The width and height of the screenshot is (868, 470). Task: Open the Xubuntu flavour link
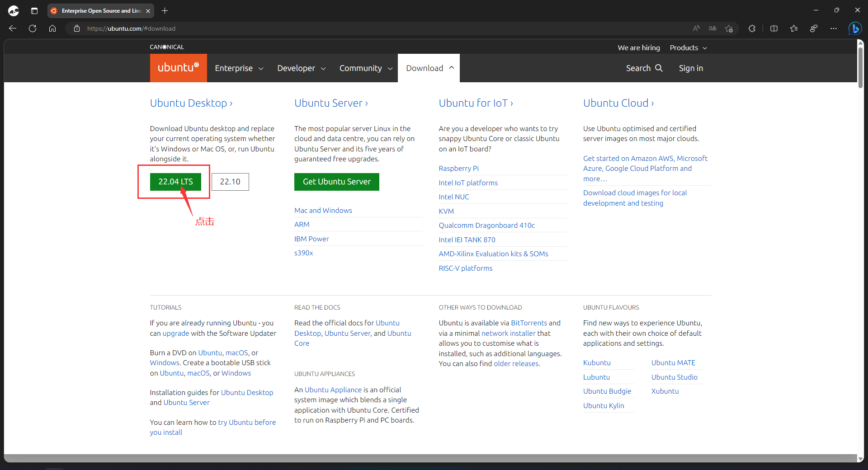[665, 391]
